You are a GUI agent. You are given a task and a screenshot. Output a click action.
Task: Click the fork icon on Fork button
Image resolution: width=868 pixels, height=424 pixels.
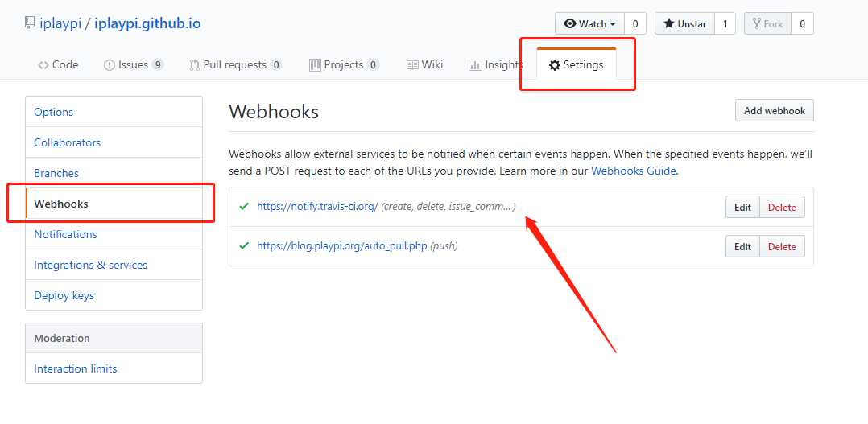tap(756, 24)
